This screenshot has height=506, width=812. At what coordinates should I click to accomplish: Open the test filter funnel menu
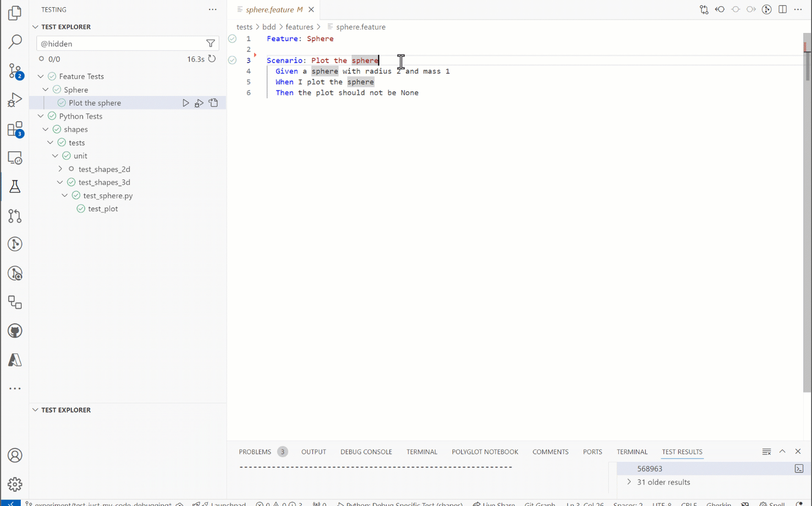pos(211,44)
